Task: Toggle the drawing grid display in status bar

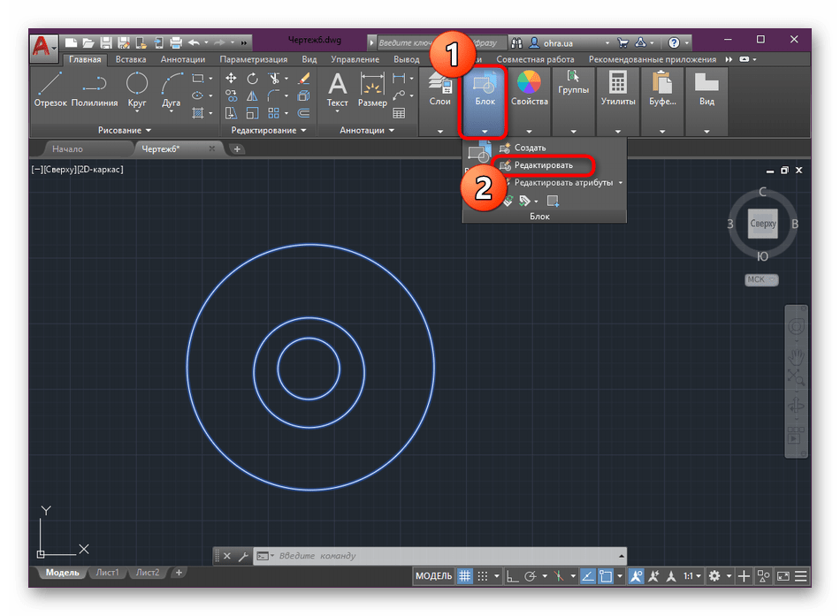Action: pos(466,576)
